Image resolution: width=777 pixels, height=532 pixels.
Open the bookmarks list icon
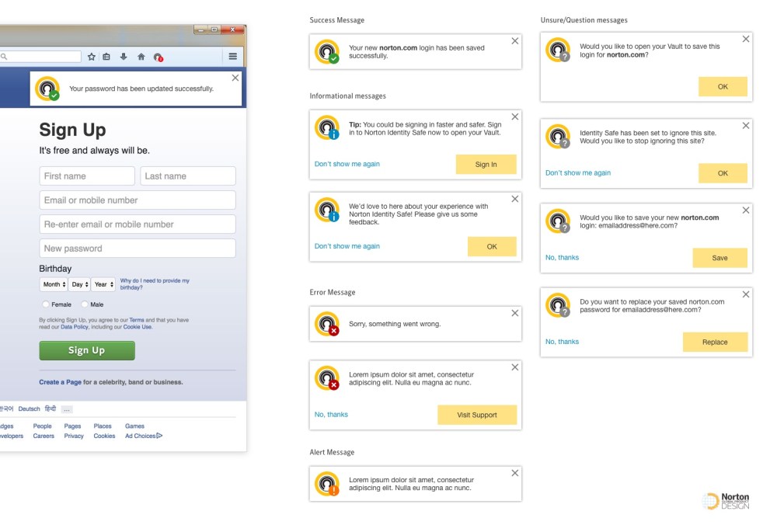(x=106, y=57)
